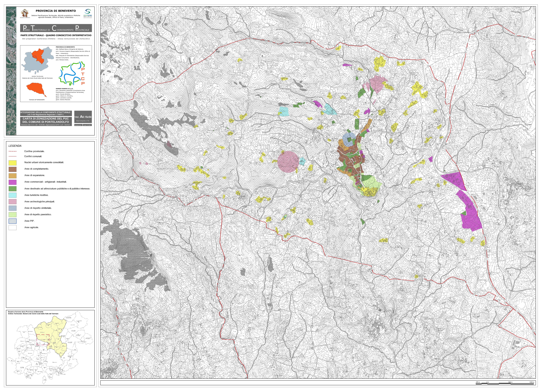Click 'geom. Donato Brillante' credit line
This screenshot has width=542, height=392.
(63, 94)
